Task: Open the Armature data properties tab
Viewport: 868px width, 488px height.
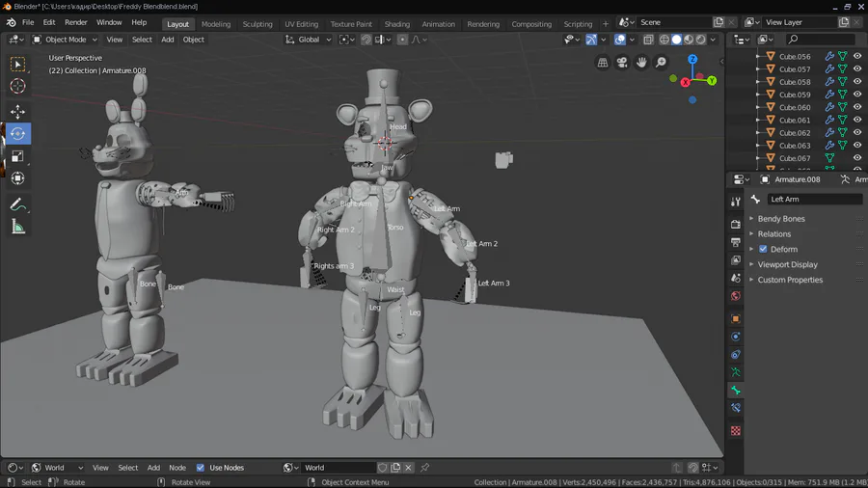Action: coord(736,372)
